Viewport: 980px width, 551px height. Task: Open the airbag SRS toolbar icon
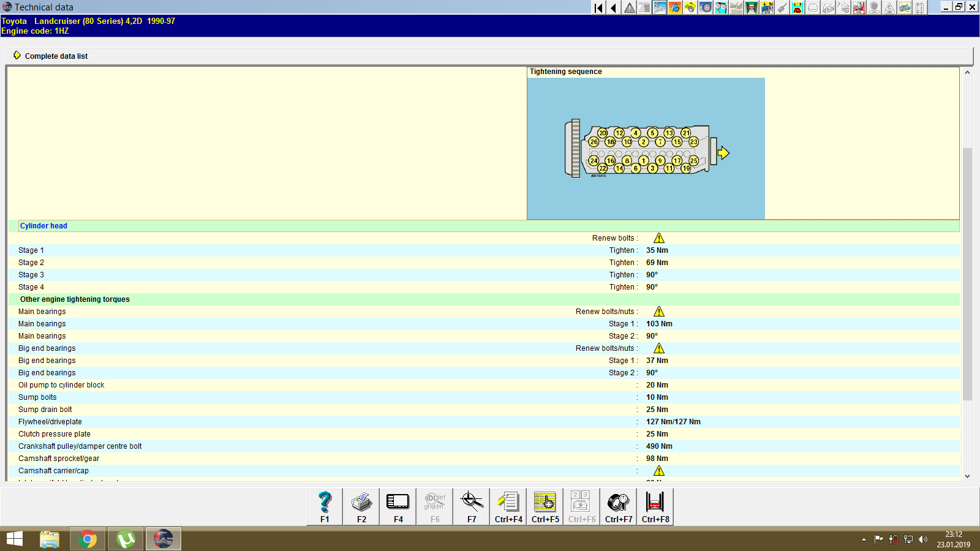point(859,7)
